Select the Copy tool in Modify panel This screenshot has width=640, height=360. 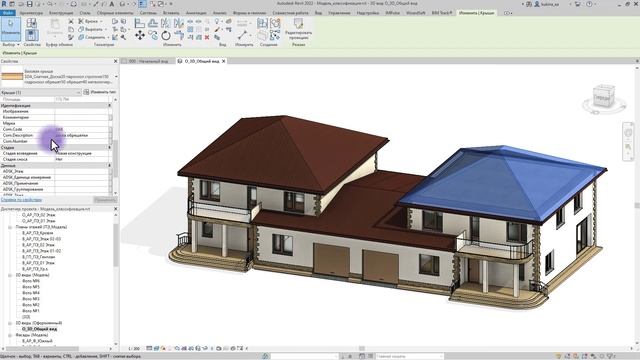(153, 36)
